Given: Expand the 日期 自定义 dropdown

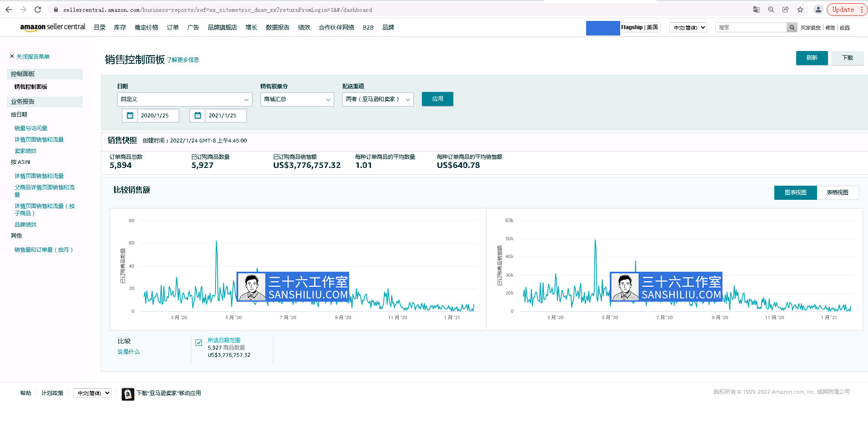Looking at the screenshot, I should click(x=185, y=99).
